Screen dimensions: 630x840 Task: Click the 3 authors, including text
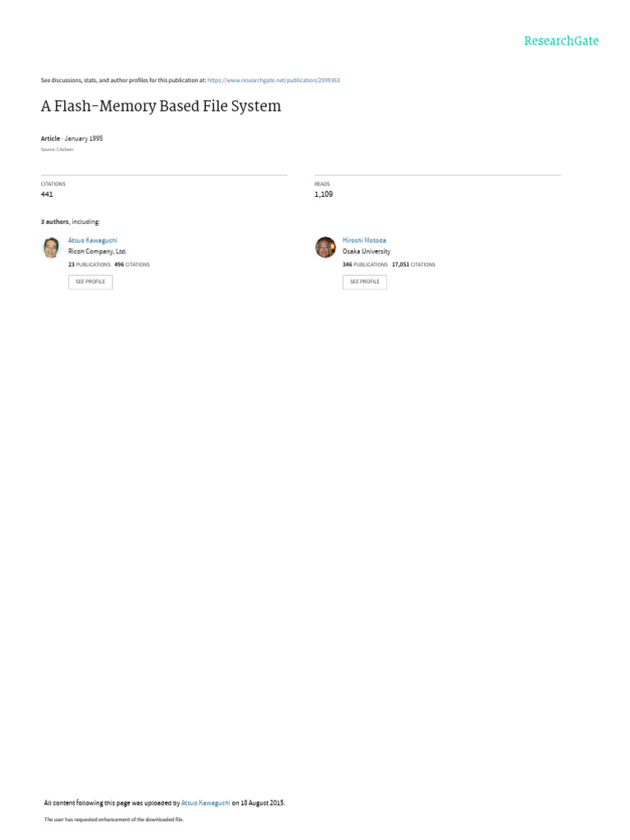coord(71,221)
